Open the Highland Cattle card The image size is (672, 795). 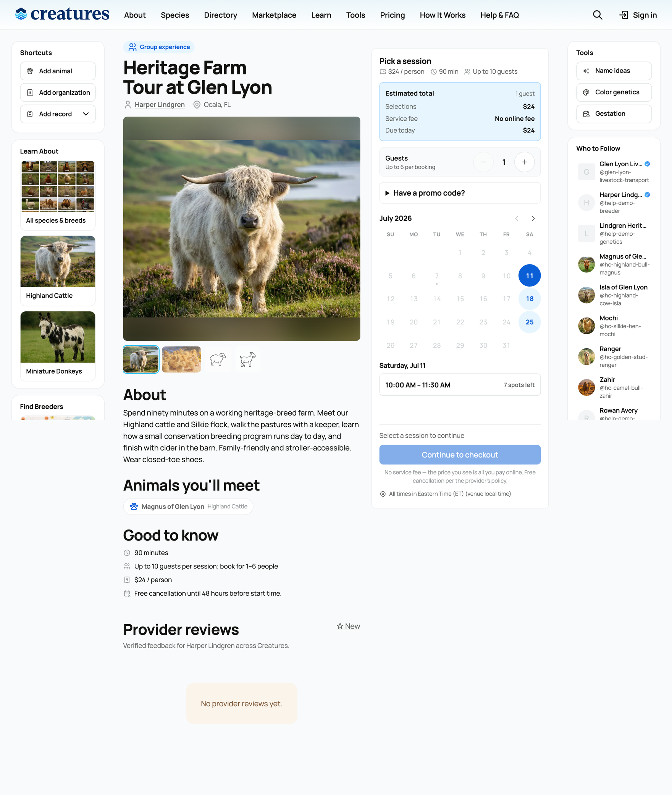(x=58, y=270)
